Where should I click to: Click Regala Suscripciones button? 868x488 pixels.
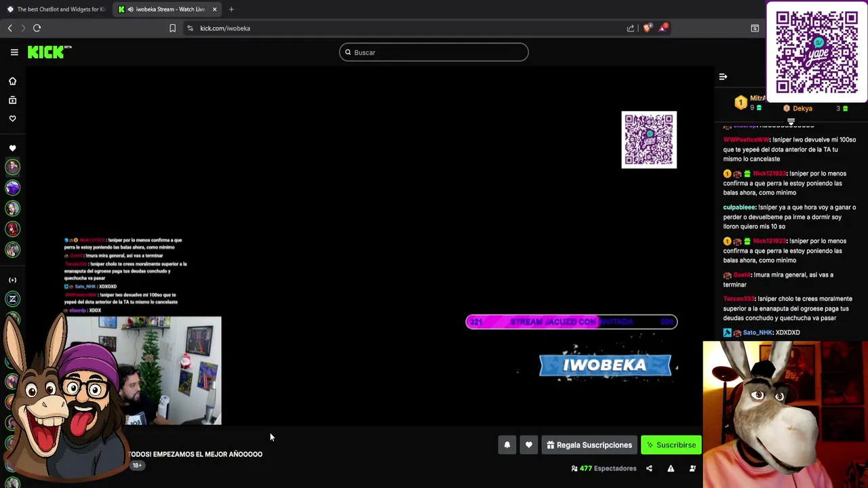tap(589, 445)
